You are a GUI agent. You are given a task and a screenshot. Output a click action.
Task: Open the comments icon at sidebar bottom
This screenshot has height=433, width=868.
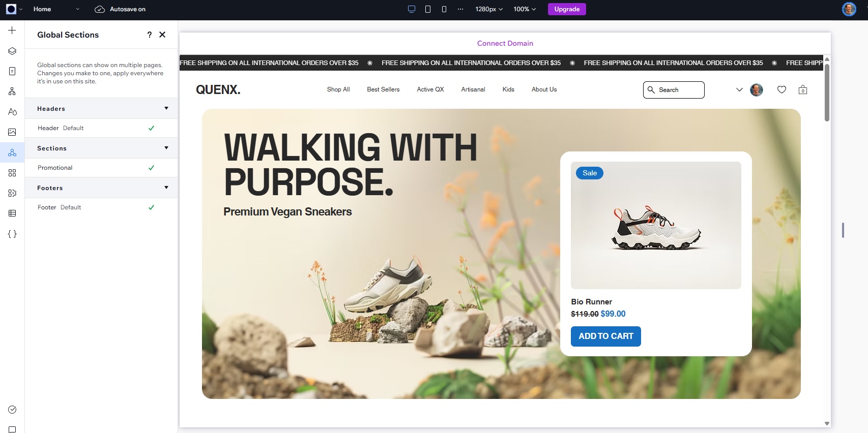(x=12, y=429)
